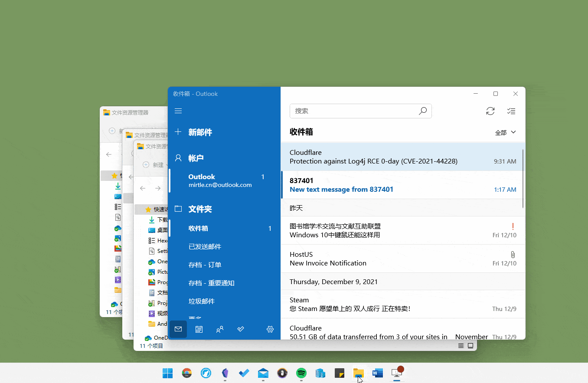Click the 帐户 person icon
Viewport: 588px width, 383px height.
178,158
